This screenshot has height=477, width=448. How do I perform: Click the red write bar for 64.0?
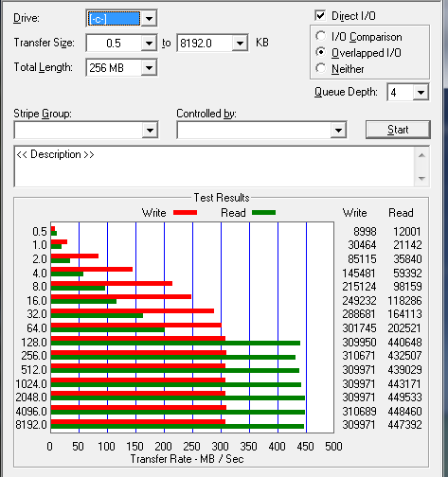(x=135, y=325)
